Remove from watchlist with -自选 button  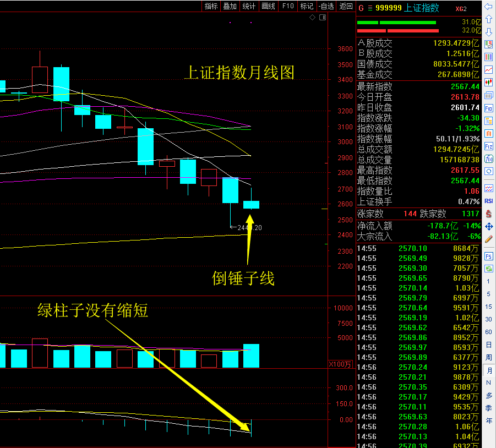[326, 7]
